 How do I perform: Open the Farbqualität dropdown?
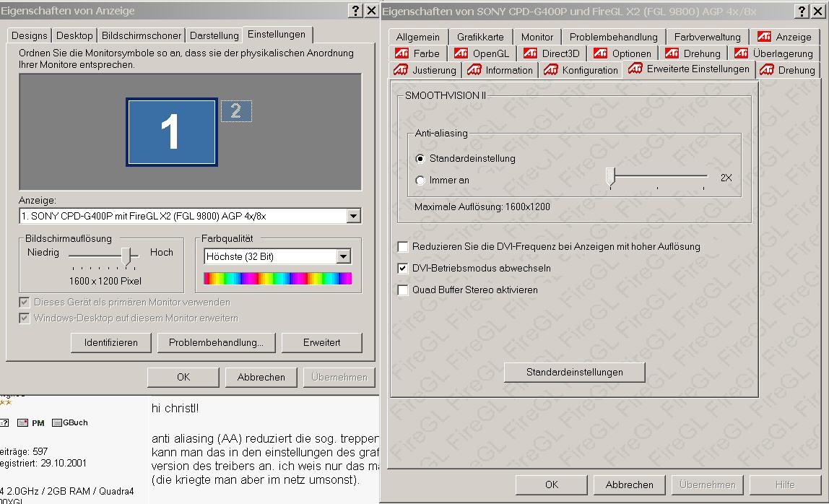[x=344, y=256]
